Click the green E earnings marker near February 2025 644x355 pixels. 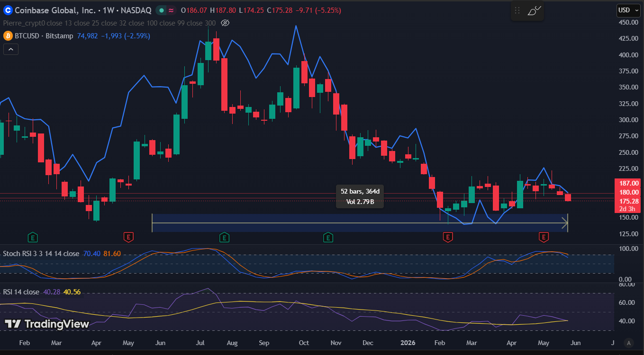pos(32,236)
